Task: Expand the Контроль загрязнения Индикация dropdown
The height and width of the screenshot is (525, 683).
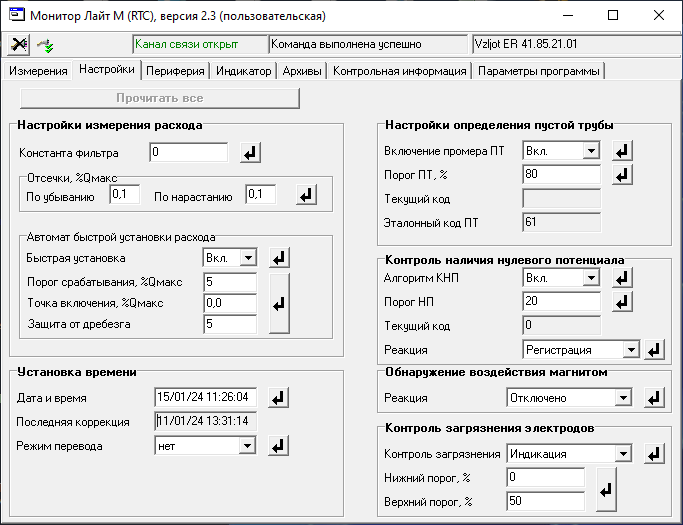Action: tap(624, 454)
